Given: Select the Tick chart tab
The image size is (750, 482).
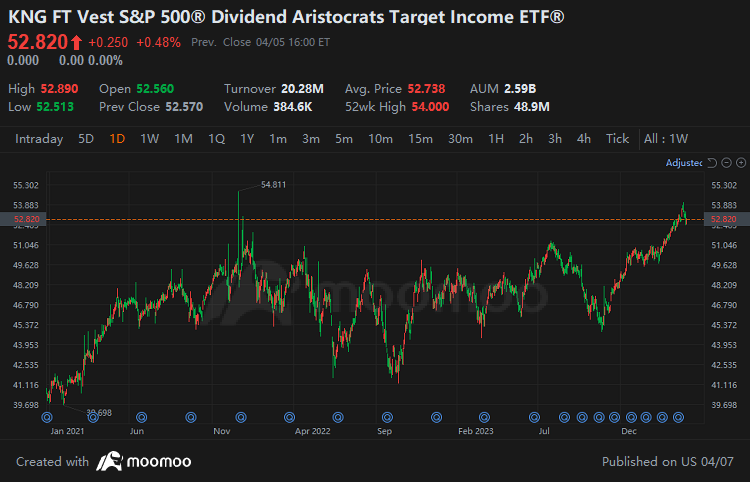Looking at the screenshot, I should tap(617, 139).
